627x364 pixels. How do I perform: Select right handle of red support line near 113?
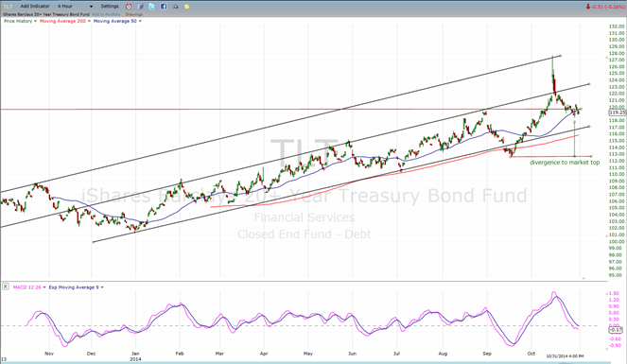click(591, 156)
